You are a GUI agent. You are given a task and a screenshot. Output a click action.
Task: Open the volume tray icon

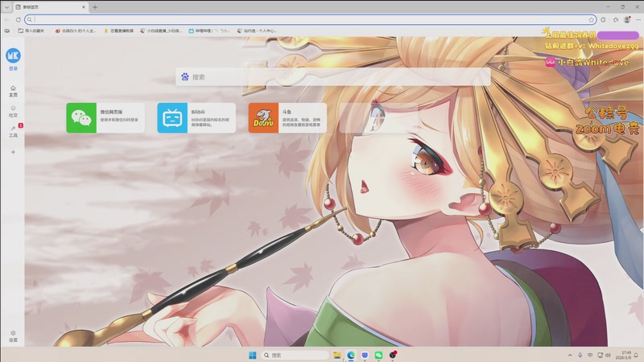(609, 355)
